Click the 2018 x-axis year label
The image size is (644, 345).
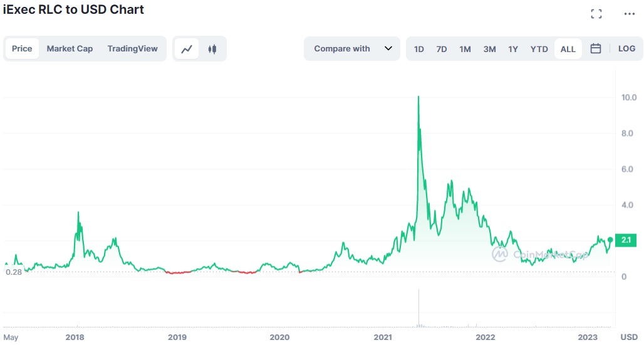pyautogui.click(x=75, y=337)
